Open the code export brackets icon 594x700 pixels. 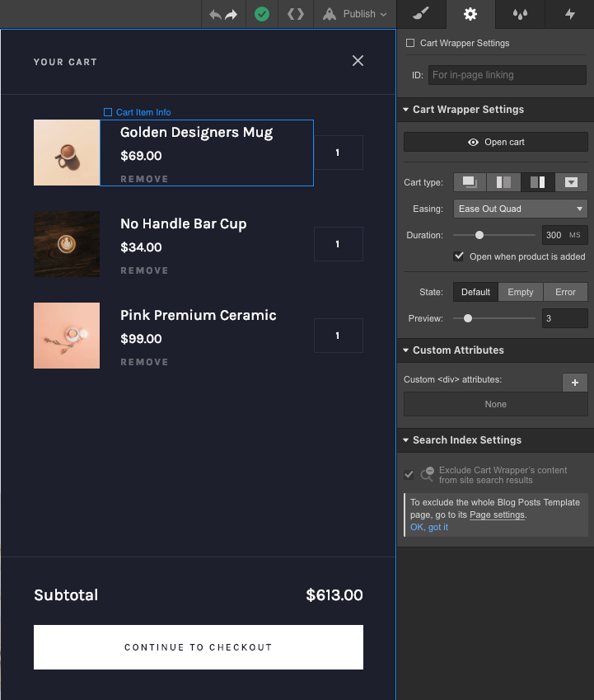(x=296, y=14)
